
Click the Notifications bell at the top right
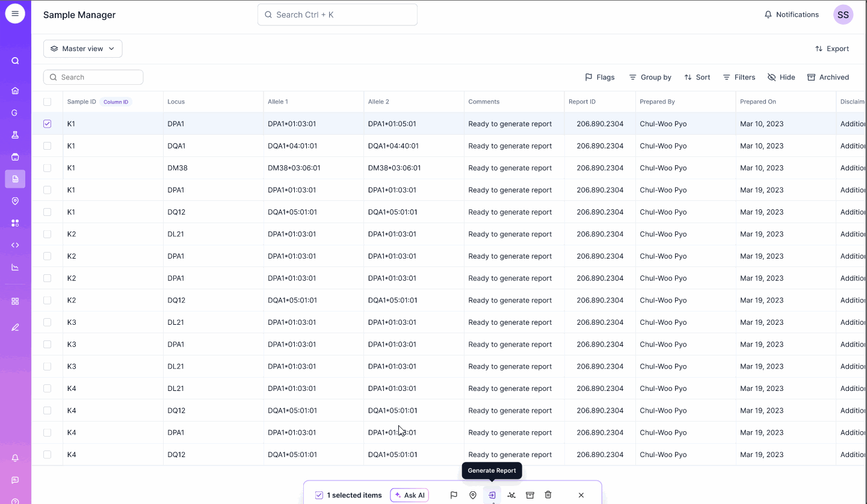pos(791,14)
